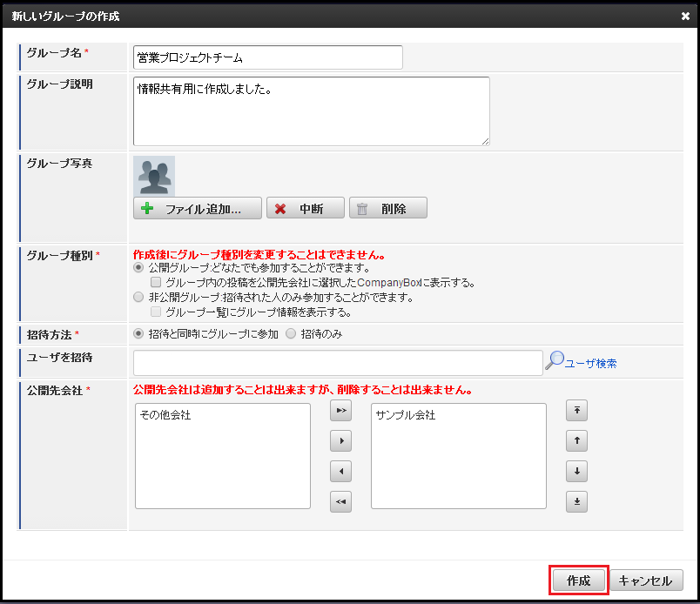Screen dimensions: 700x604
Task: Move selected company to bottom
Action: tap(576, 501)
